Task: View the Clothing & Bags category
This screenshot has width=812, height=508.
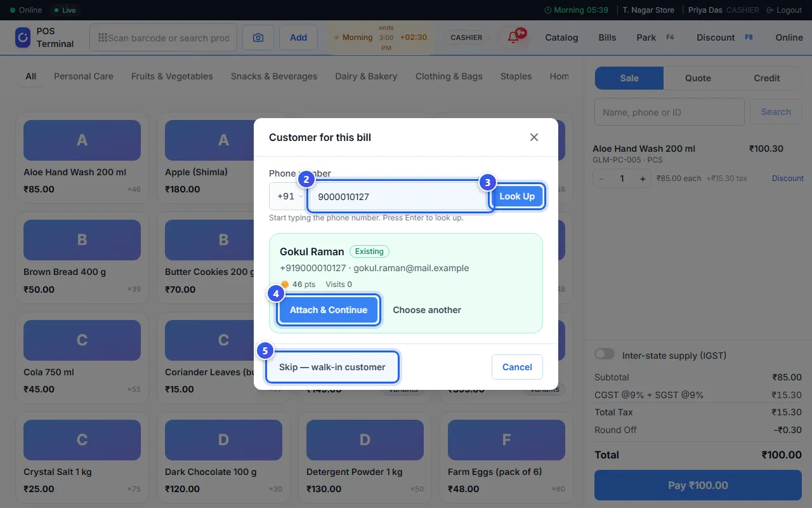Action: (x=449, y=76)
